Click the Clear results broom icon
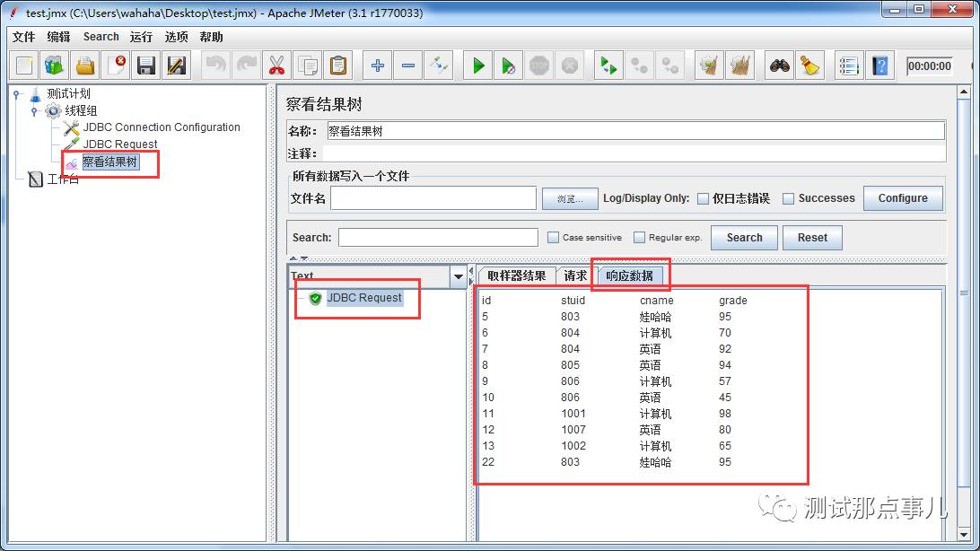The width and height of the screenshot is (980, 551). tap(709, 66)
